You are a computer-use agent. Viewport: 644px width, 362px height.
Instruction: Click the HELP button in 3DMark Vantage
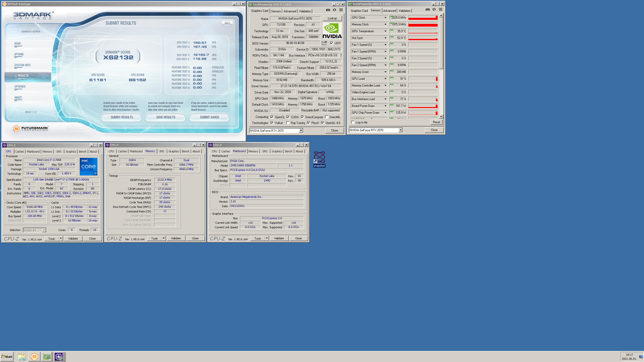pyautogui.click(x=227, y=23)
